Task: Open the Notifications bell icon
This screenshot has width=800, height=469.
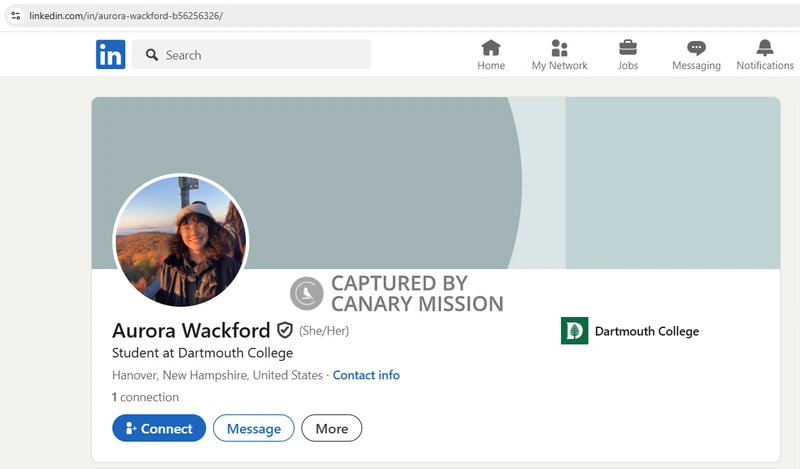Action: [764, 48]
